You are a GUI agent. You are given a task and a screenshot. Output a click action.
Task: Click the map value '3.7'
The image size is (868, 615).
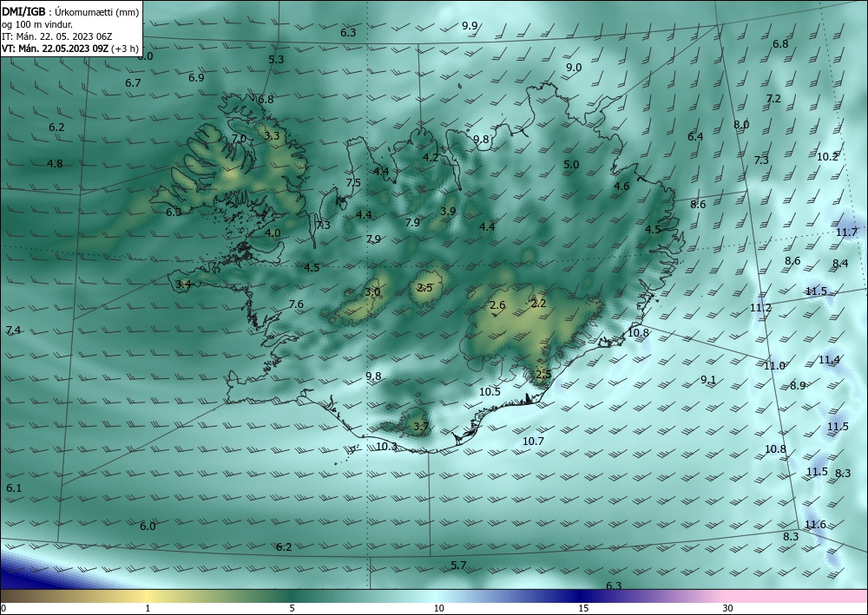421,426
